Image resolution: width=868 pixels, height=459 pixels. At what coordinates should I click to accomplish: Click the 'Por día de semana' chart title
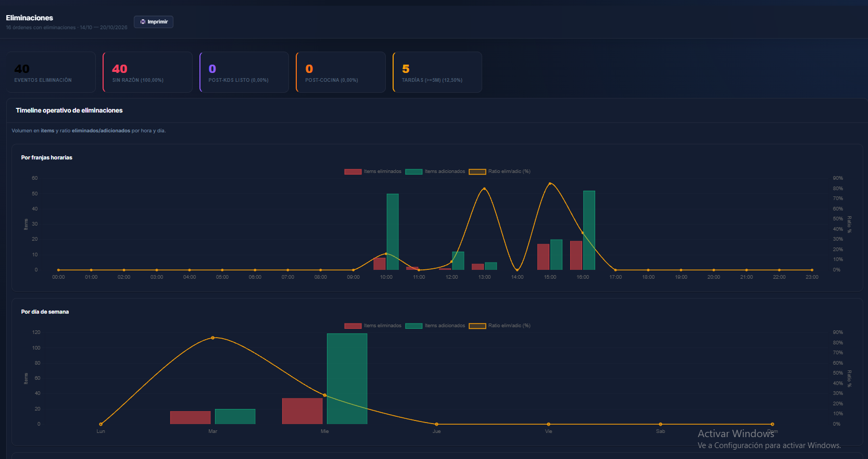click(45, 312)
